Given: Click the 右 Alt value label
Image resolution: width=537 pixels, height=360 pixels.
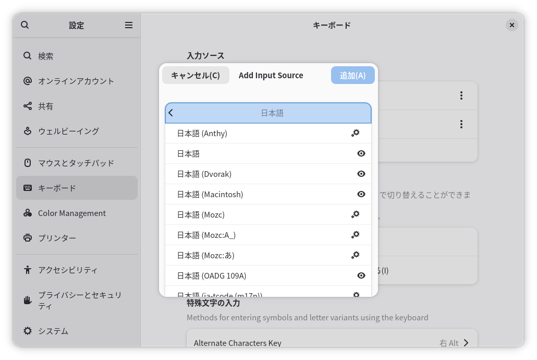Looking at the screenshot, I should [449, 343].
